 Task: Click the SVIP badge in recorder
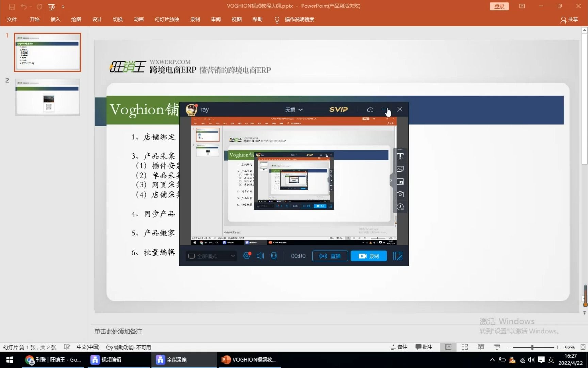coord(339,109)
